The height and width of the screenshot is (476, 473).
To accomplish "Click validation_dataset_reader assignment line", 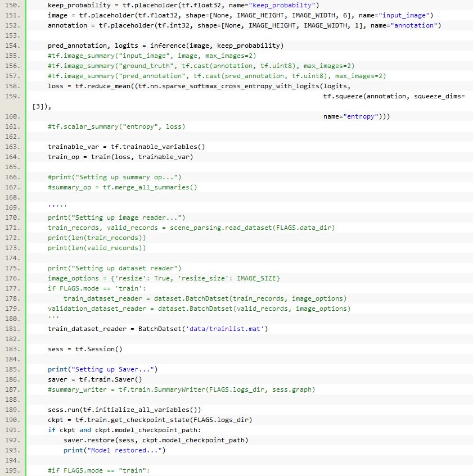I will [x=199, y=309].
